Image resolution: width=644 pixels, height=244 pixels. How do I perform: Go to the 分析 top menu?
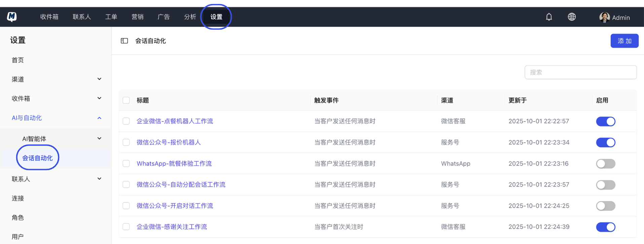click(x=190, y=17)
